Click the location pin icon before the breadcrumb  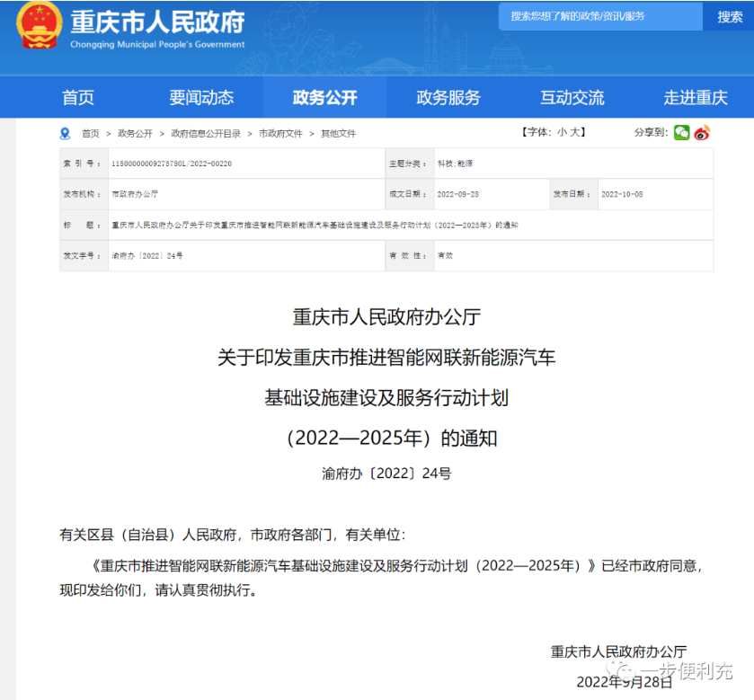tap(65, 133)
